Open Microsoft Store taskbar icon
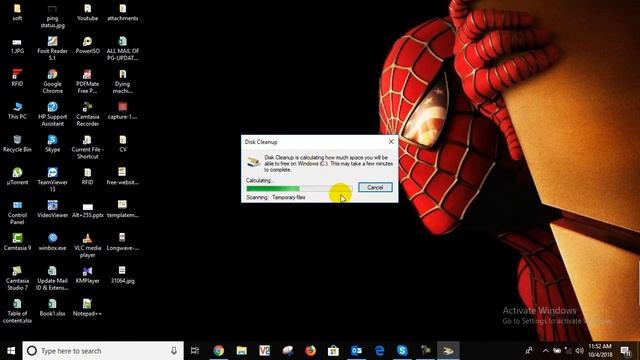The height and width of the screenshot is (360, 640). (x=333, y=351)
